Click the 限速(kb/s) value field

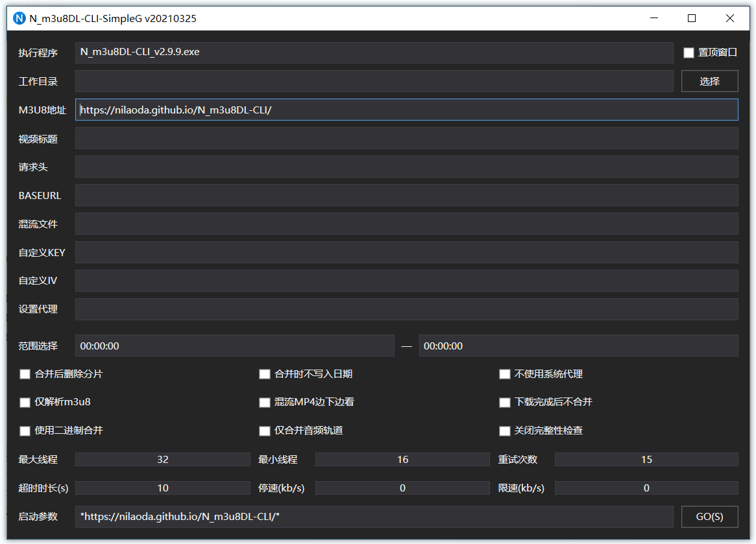point(646,488)
